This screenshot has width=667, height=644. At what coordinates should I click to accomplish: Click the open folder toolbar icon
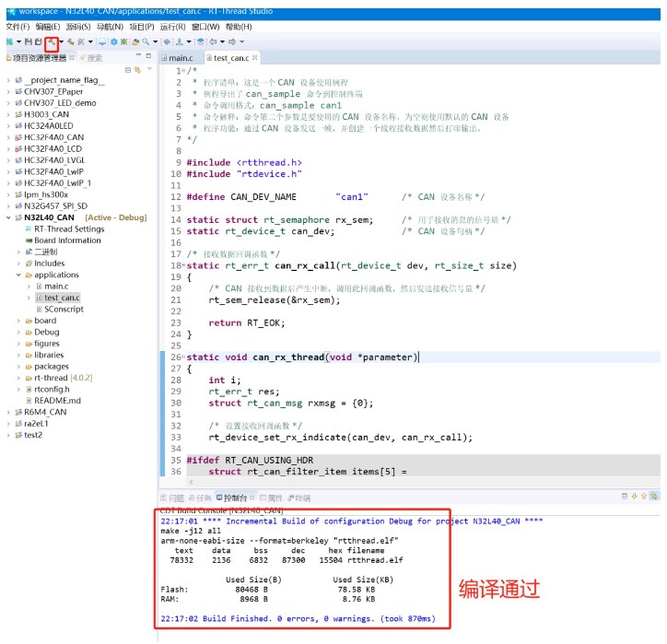(135, 41)
